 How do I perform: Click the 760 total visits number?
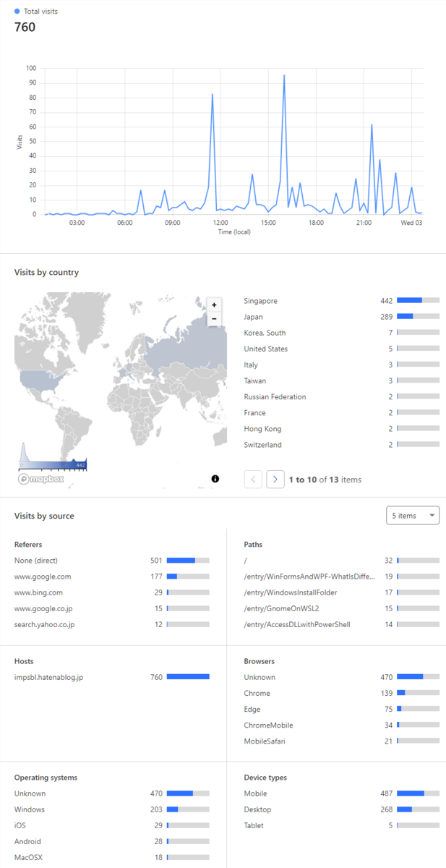(x=25, y=27)
